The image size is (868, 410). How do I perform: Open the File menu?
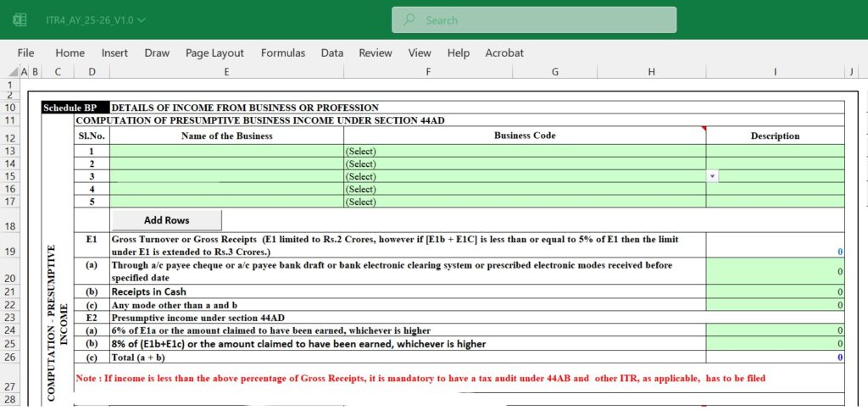coord(25,53)
